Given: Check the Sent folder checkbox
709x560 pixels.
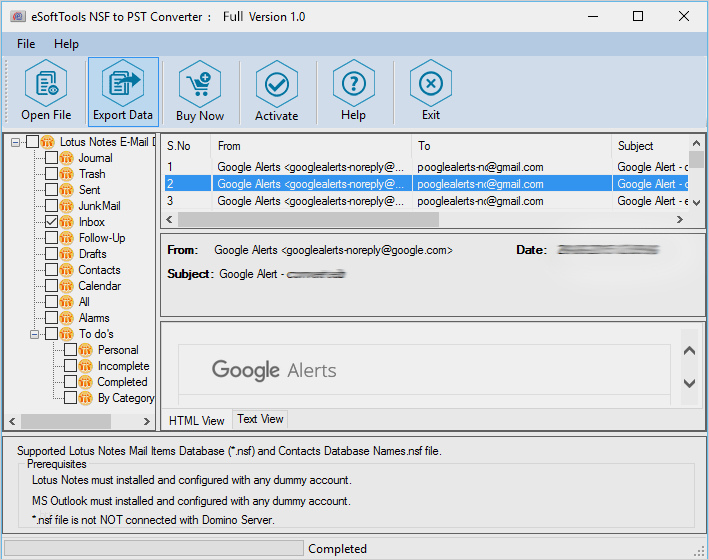Looking at the screenshot, I should [x=52, y=190].
